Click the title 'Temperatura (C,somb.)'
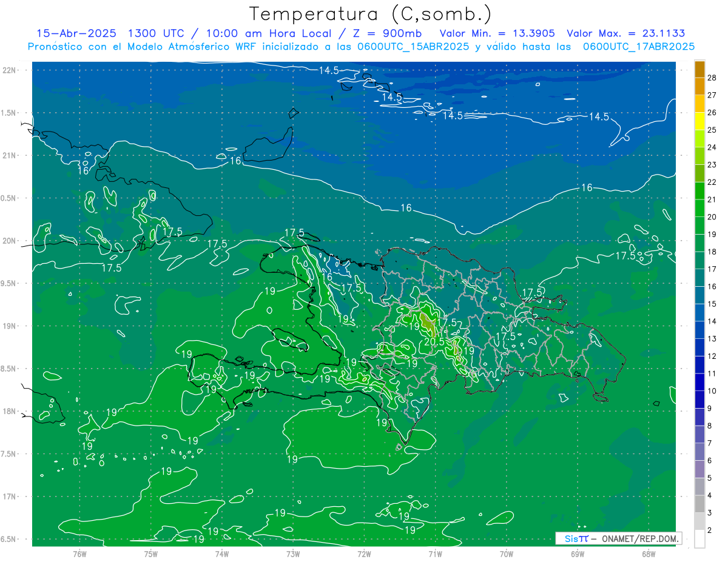 pyautogui.click(x=371, y=14)
